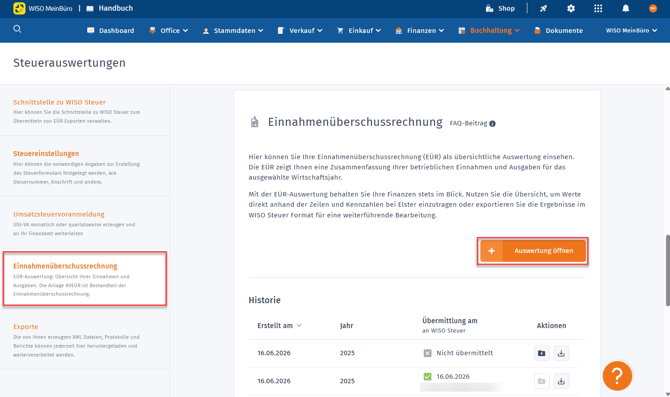Image resolution: width=670 pixels, height=397 pixels.
Task: Click the green checkmark status icon
Action: (x=427, y=376)
